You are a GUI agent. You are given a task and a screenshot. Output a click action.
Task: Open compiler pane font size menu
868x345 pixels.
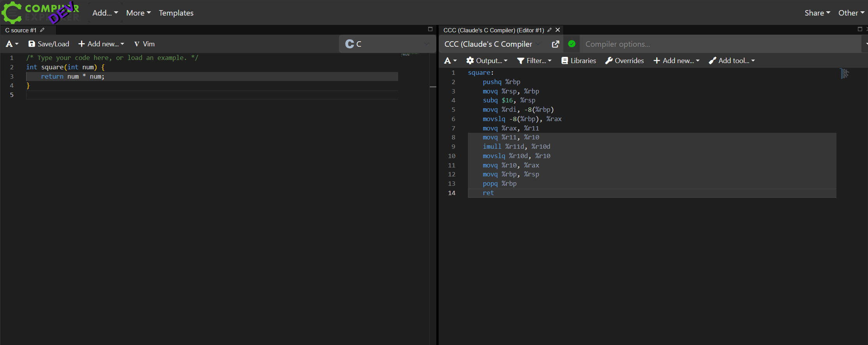(x=450, y=61)
